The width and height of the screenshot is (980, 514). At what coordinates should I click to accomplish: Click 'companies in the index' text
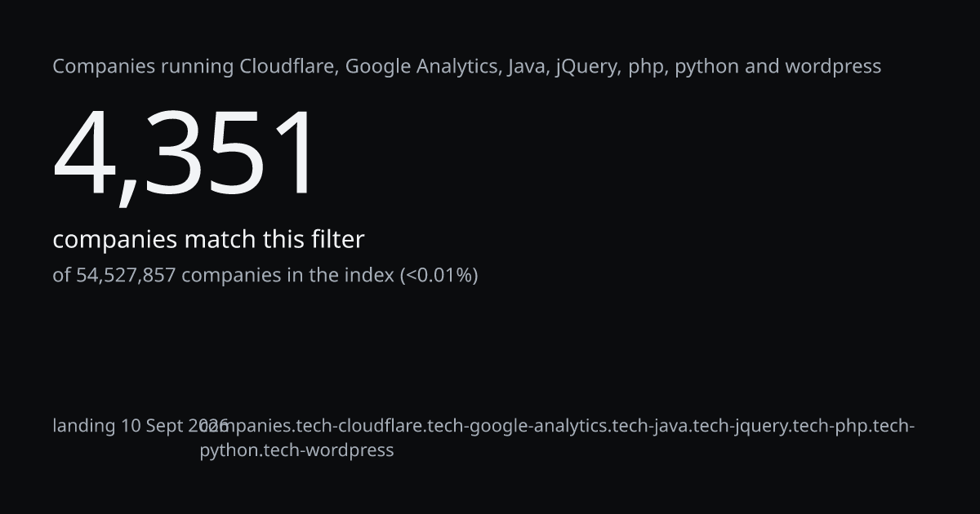click(287, 275)
